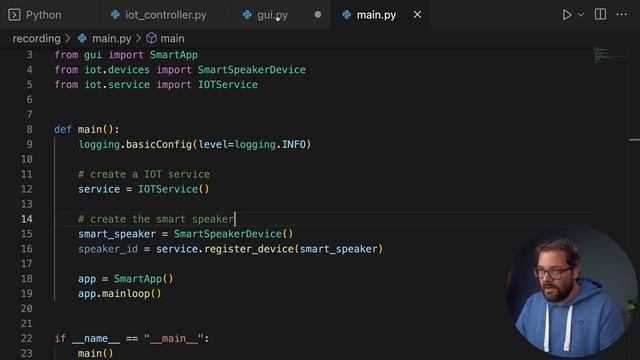Click the unsaved dot on gui.py tab
This screenshot has height=360, width=640.
click(x=318, y=15)
